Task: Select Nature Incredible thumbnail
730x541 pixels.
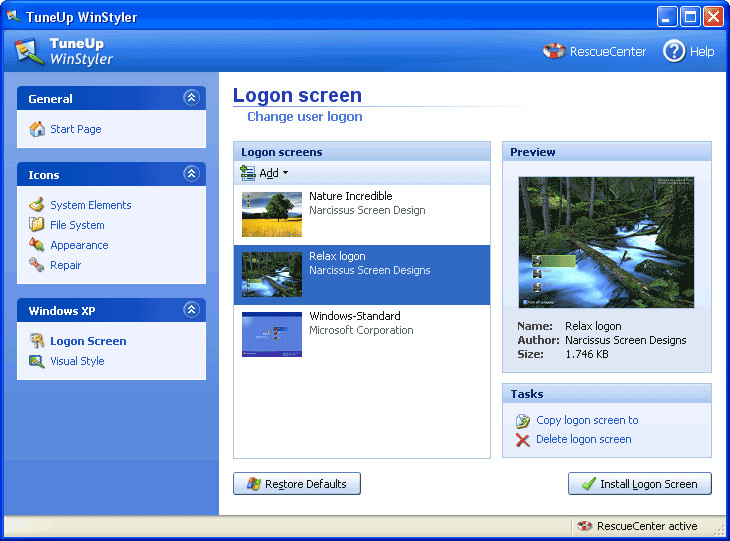Action: pyautogui.click(x=272, y=215)
